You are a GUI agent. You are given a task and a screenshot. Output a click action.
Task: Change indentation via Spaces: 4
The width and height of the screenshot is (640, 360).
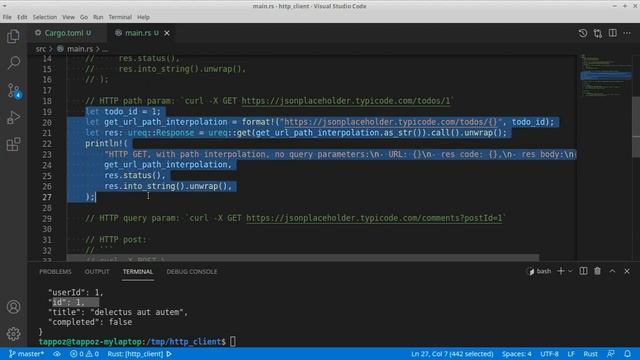(x=516, y=354)
